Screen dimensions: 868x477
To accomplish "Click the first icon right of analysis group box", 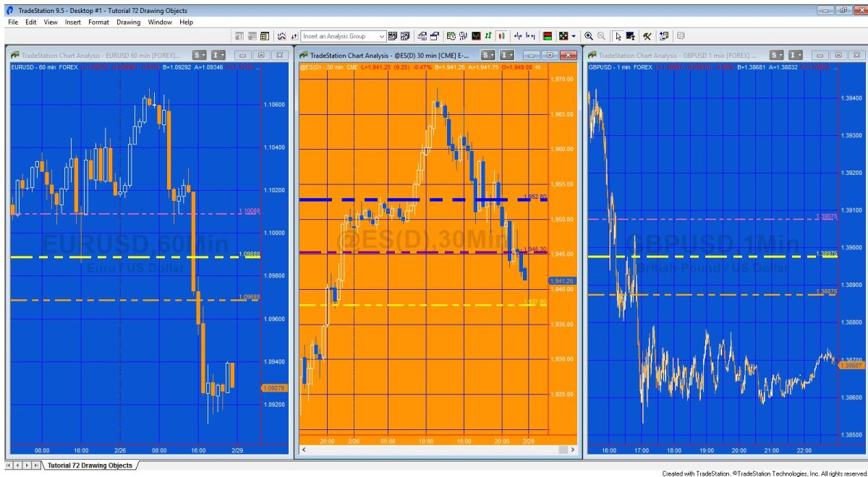I will pyautogui.click(x=392, y=36).
